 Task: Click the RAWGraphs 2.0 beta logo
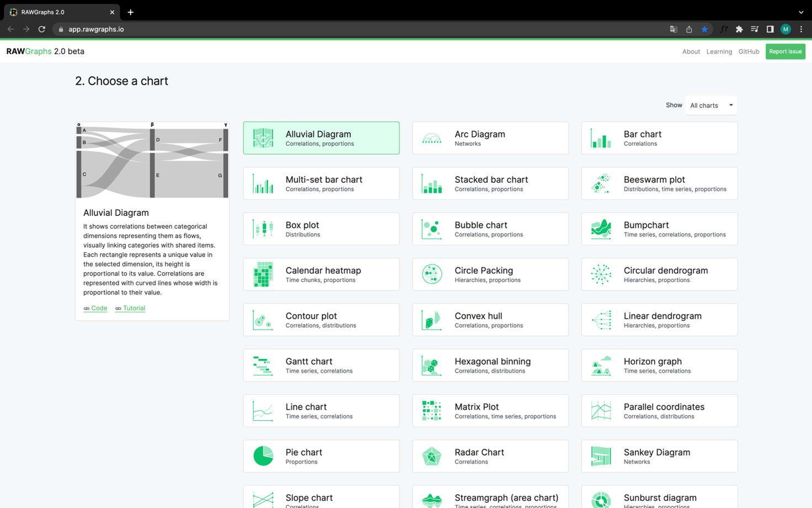coord(45,51)
